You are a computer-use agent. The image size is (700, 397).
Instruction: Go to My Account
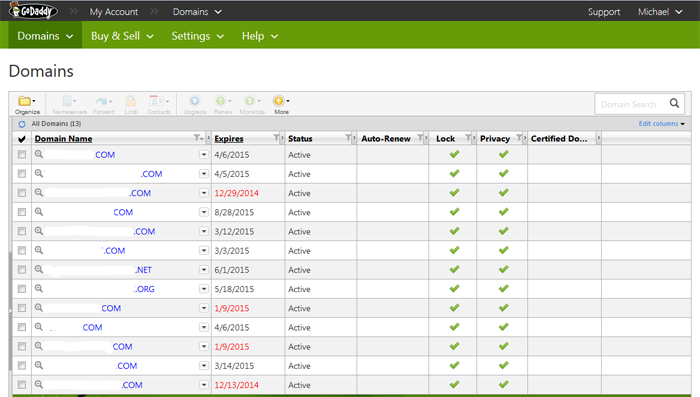click(x=113, y=12)
